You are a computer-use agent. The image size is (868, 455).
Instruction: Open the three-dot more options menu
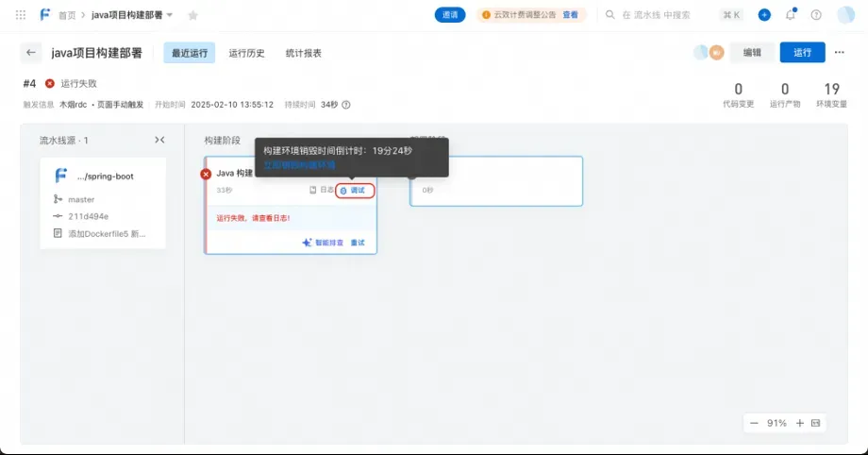(x=839, y=53)
